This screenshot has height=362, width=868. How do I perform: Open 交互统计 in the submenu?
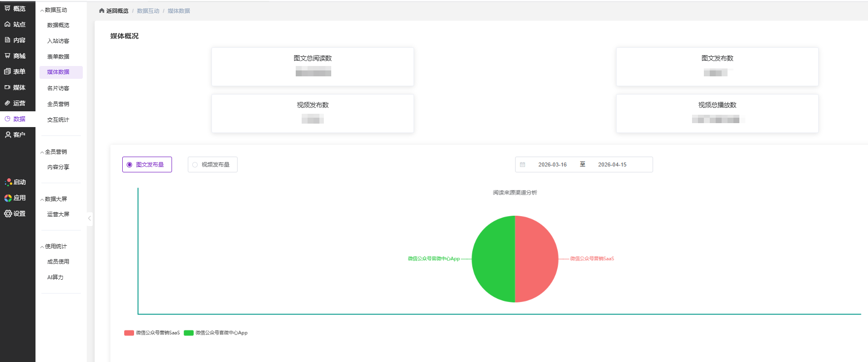[x=58, y=120]
